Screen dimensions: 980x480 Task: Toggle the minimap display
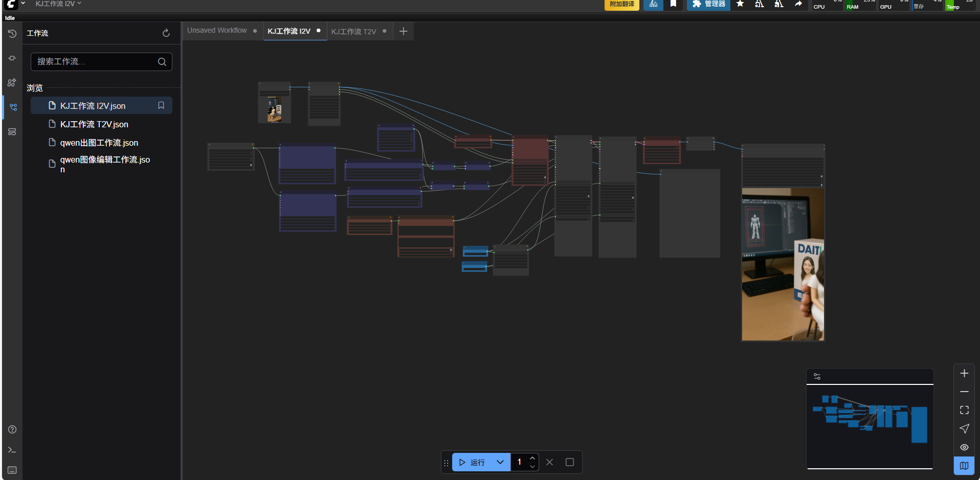tap(964, 466)
